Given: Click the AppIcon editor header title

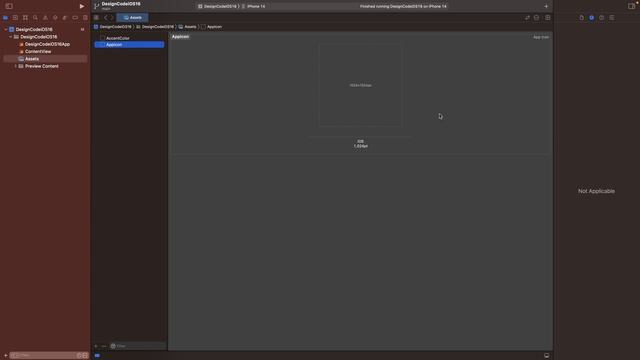Looking at the screenshot, I should [x=180, y=37].
